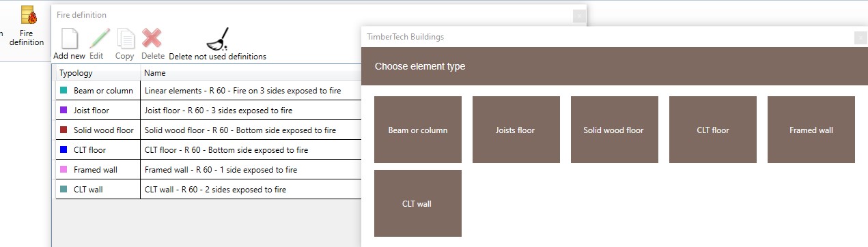Pick the CLT floor element tile
The image size is (868, 247).
tap(713, 130)
